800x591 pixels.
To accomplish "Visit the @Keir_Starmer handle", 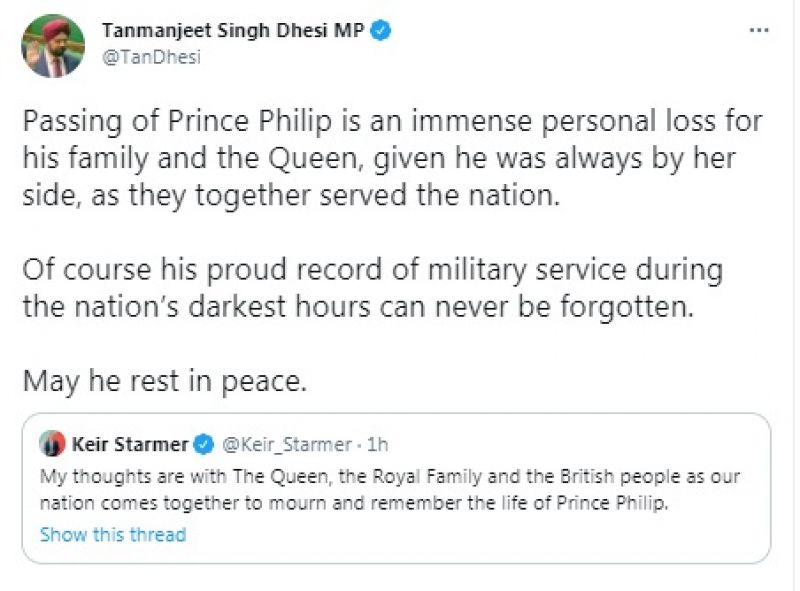I will click(286, 443).
